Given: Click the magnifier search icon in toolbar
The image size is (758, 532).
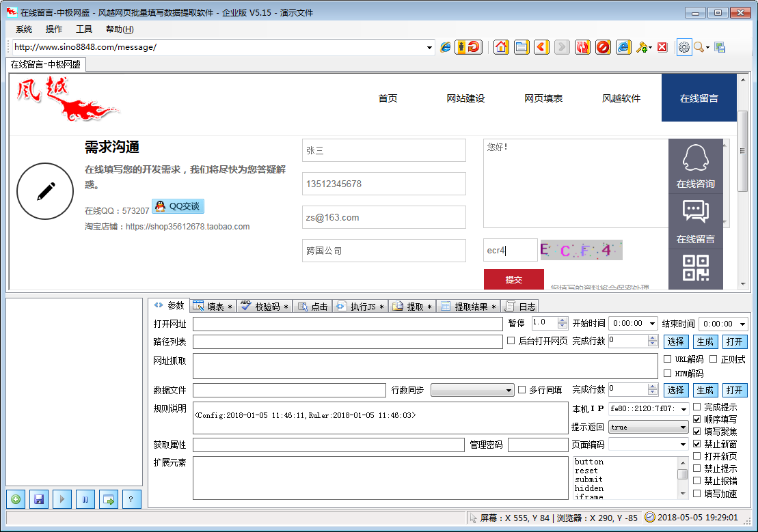Looking at the screenshot, I should coord(699,47).
